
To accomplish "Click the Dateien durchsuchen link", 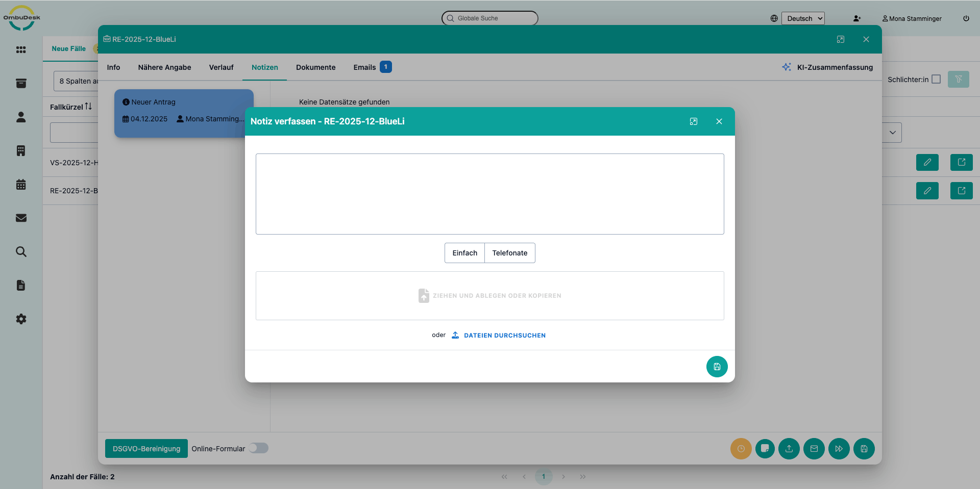I will point(504,336).
